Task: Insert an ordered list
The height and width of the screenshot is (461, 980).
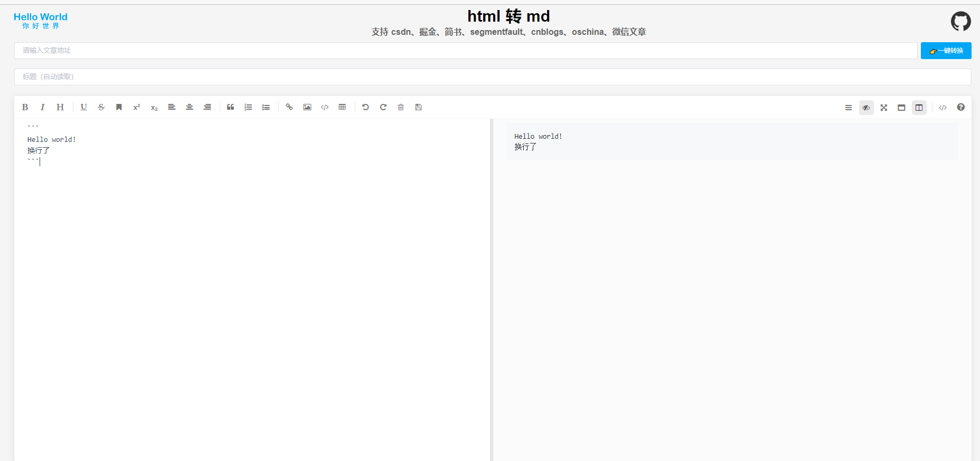Action: tap(248, 107)
